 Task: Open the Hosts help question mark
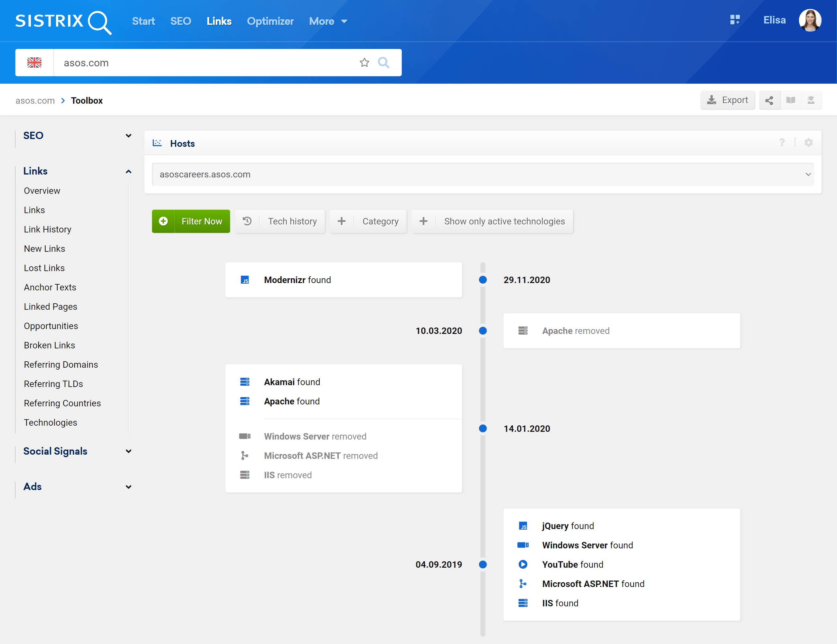click(x=782, y=143)
